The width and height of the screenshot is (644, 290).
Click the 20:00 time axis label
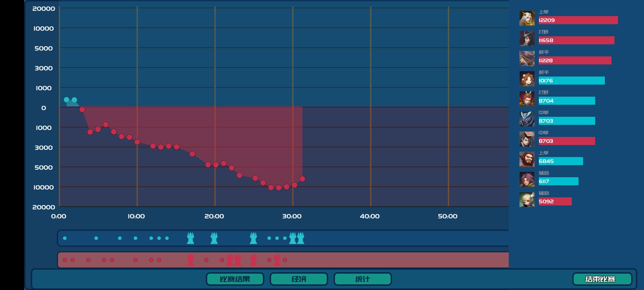(214, 216)
